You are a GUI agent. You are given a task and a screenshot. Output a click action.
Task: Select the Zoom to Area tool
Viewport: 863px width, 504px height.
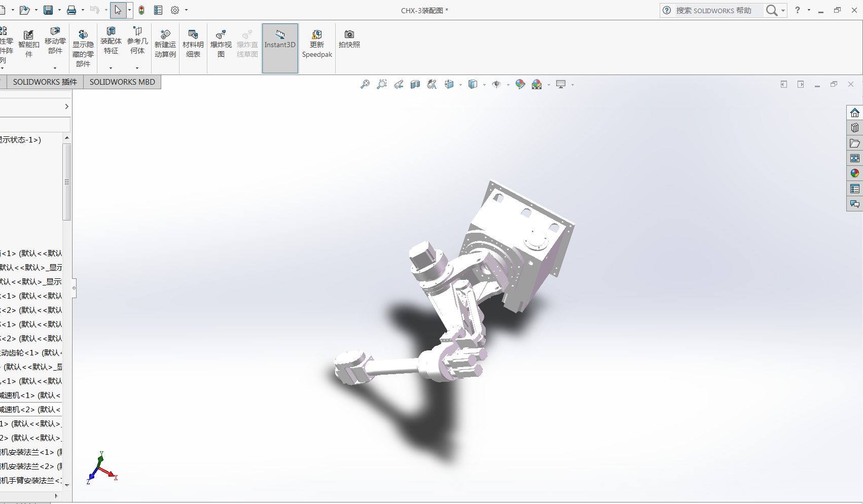[382, 84]
